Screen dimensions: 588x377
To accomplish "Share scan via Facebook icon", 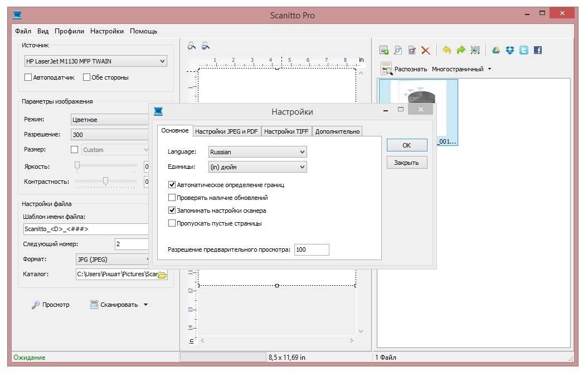I will 538,50.
